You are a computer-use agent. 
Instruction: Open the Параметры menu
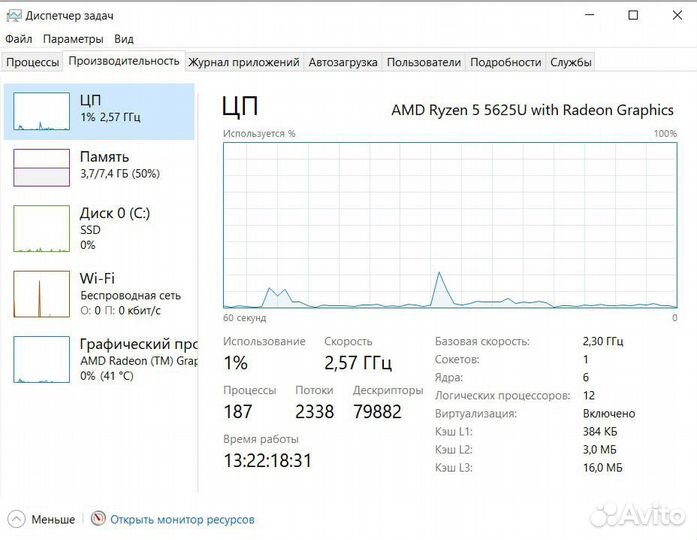pyautogui.click(x=73, y=39)
